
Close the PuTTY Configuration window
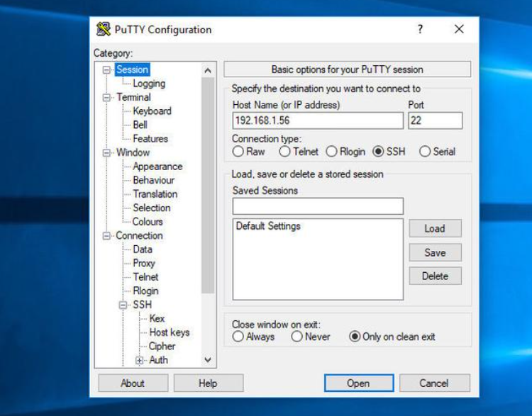pyautogui.click(x=459, y=29)
